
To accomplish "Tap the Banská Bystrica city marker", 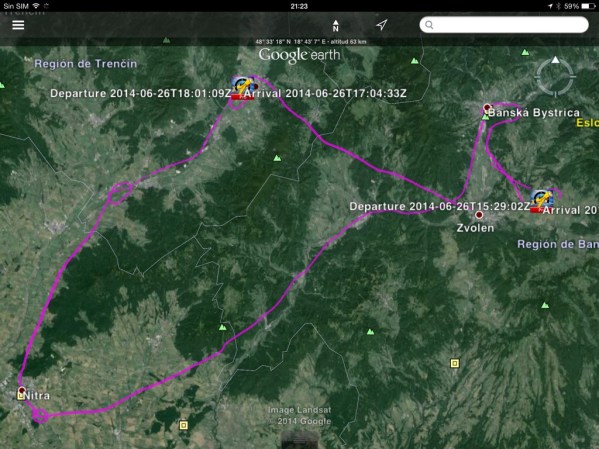I will [487, 107].
